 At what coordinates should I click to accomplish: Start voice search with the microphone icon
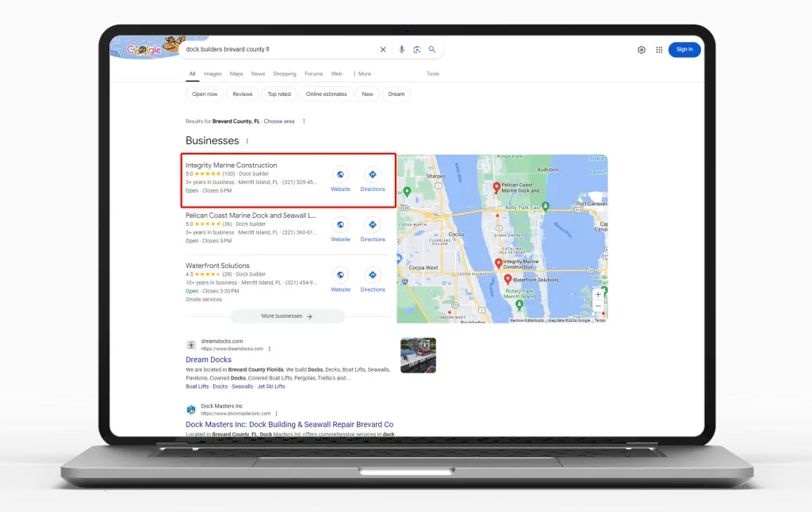pos(401,50)
